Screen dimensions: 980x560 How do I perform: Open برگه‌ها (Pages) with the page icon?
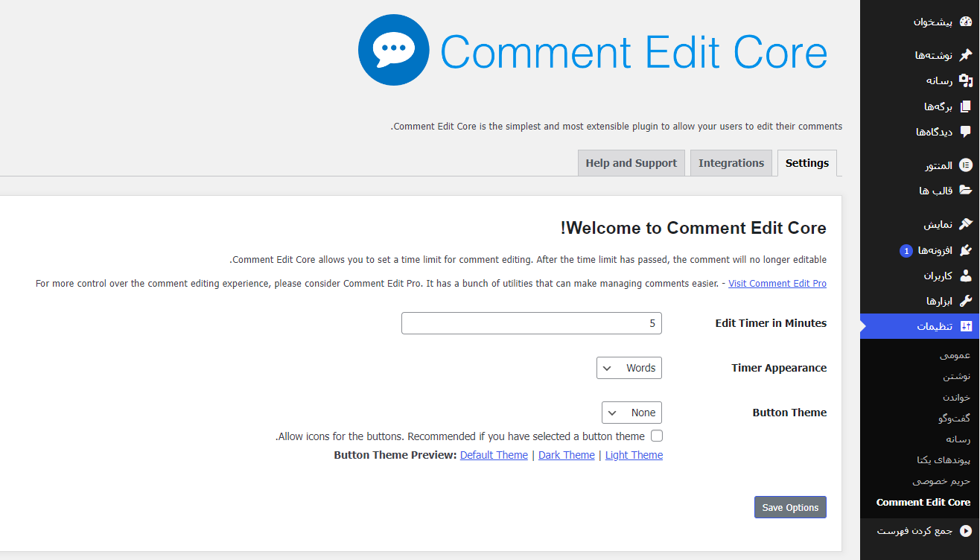[966, 106]
